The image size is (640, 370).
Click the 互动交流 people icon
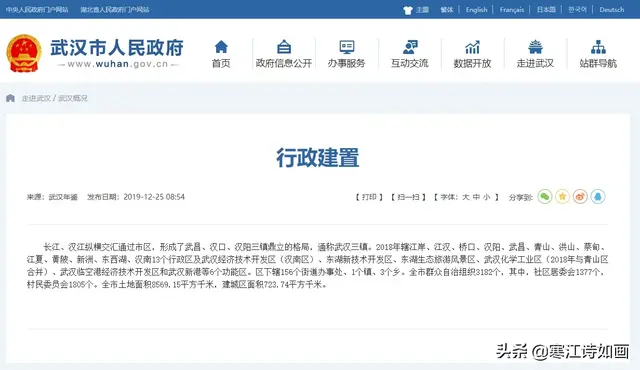[410, 47]
